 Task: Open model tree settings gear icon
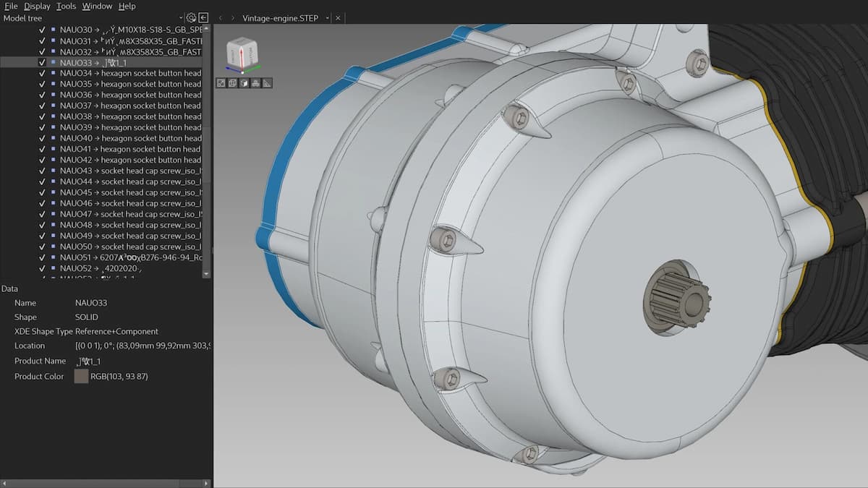click(x=191, y=17)
